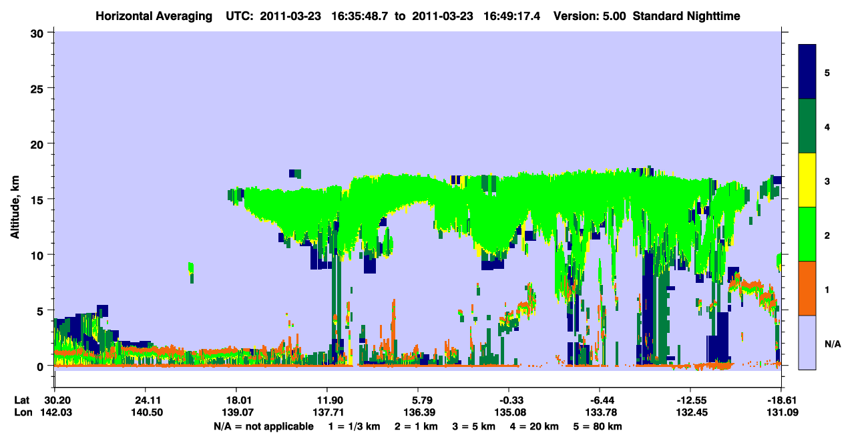
Task: Click the latitude value '5.79'
Action: 418,400
